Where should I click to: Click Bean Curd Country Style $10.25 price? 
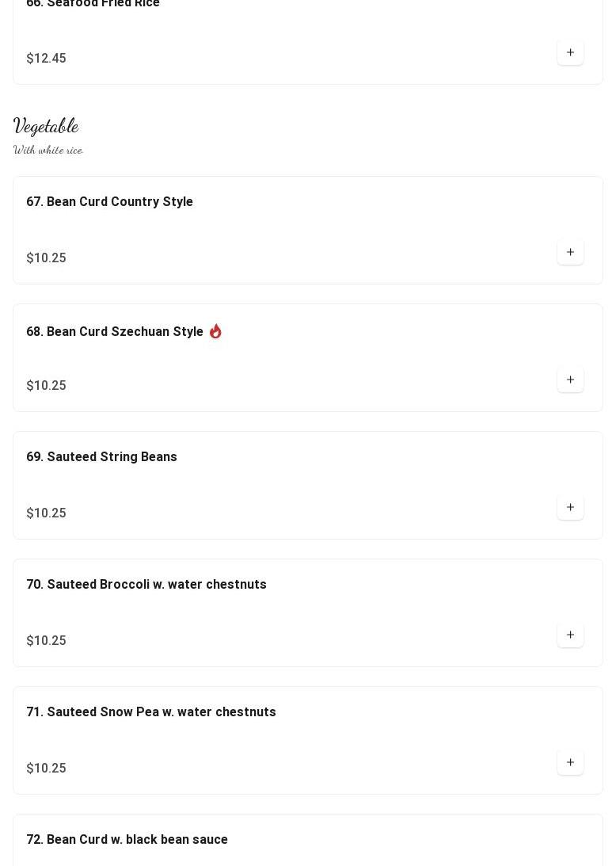tap(47, 258)
